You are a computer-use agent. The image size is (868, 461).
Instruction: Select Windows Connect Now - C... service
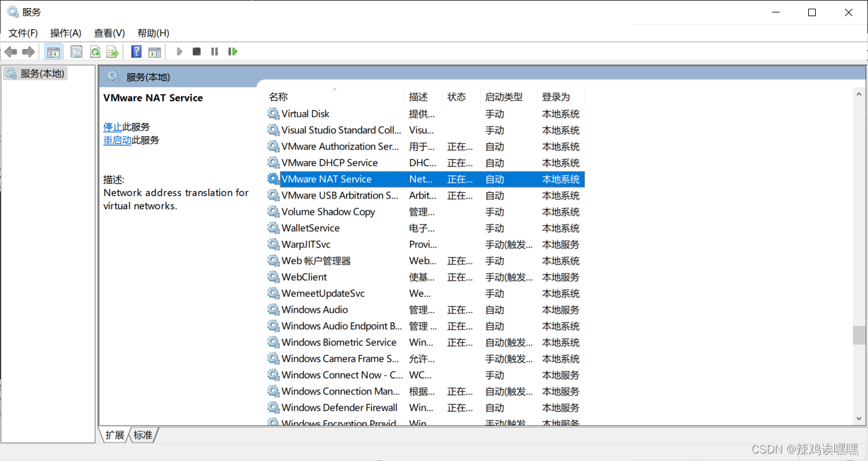coord(426,375)
